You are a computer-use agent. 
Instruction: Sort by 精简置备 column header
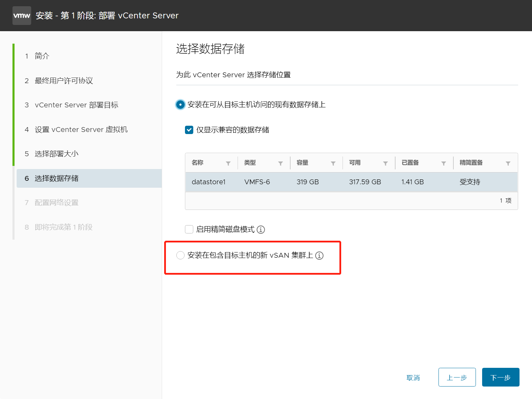pos(471,163)
